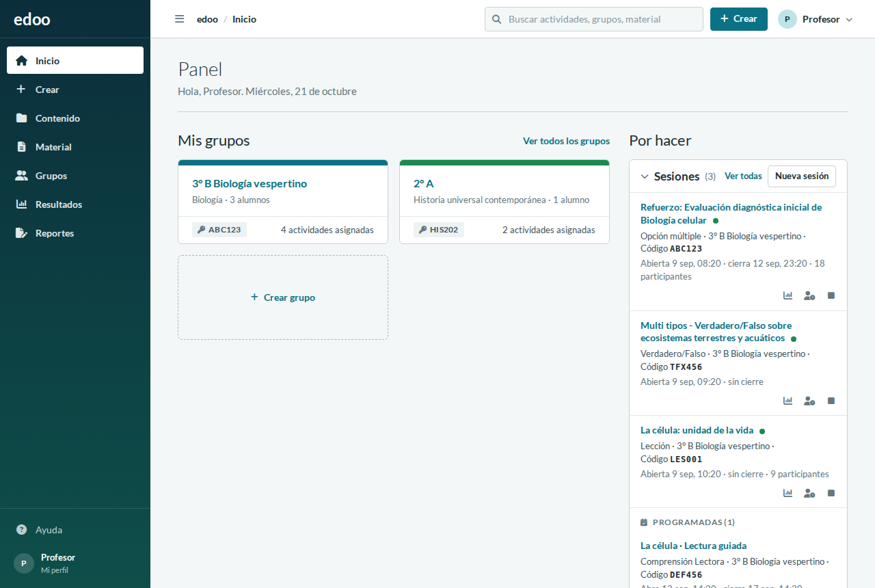This screenshot has width=875, height=588.
Task: Click the Resultados chart icon
Action: pos(22,204)
